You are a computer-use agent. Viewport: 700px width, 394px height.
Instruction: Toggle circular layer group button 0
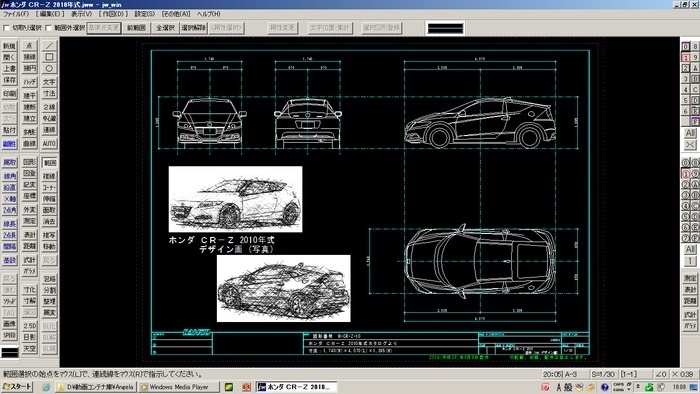pos(686,163)
